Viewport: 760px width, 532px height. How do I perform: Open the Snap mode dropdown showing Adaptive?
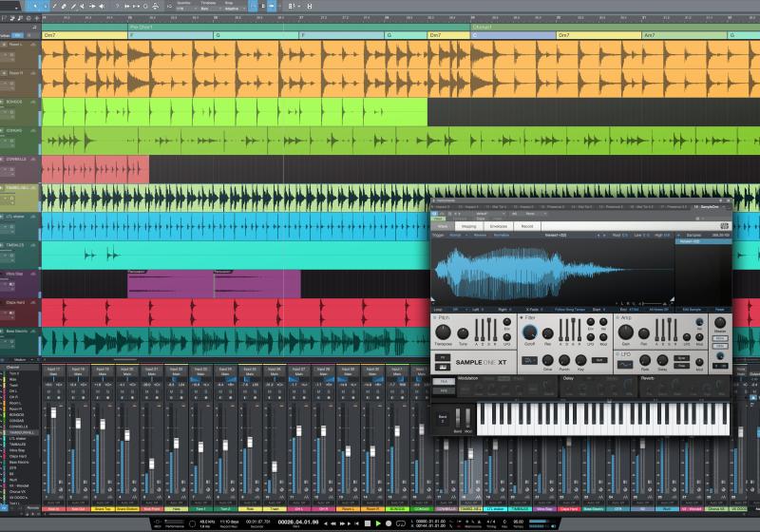(x=233, y=9)
